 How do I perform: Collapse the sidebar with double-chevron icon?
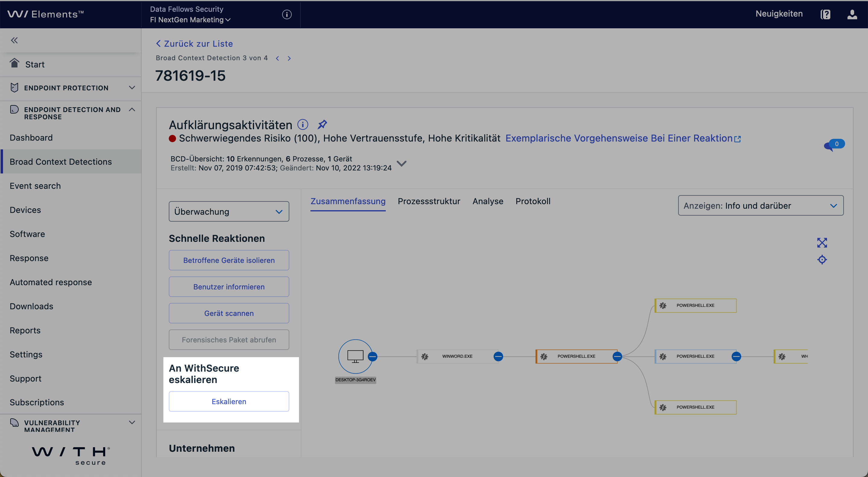tap(14, 40)
